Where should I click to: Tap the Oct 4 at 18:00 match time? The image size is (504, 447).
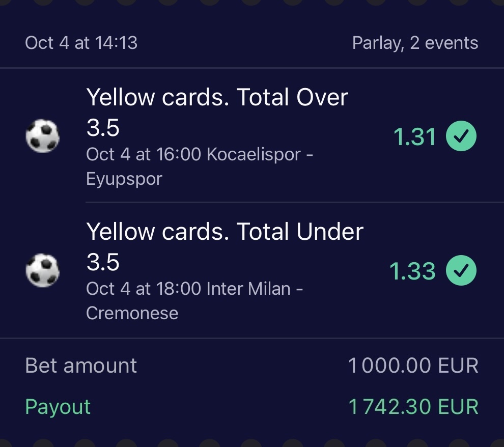click(144, 289)
